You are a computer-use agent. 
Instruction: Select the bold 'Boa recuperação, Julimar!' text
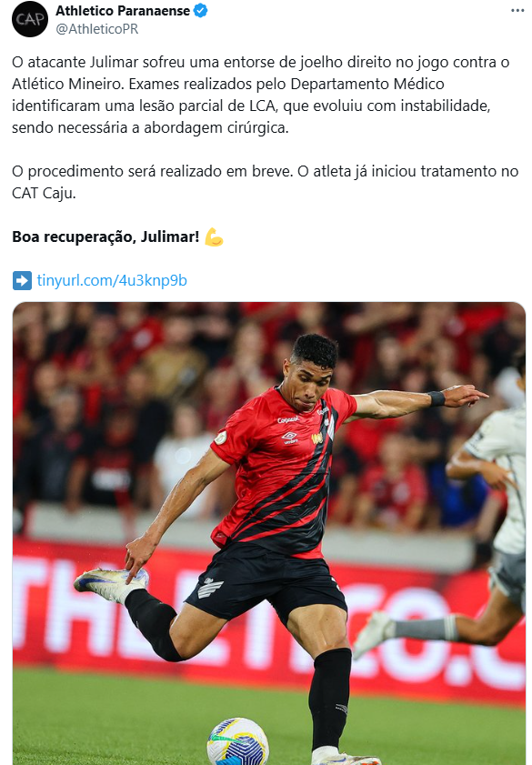click(105, 237)
